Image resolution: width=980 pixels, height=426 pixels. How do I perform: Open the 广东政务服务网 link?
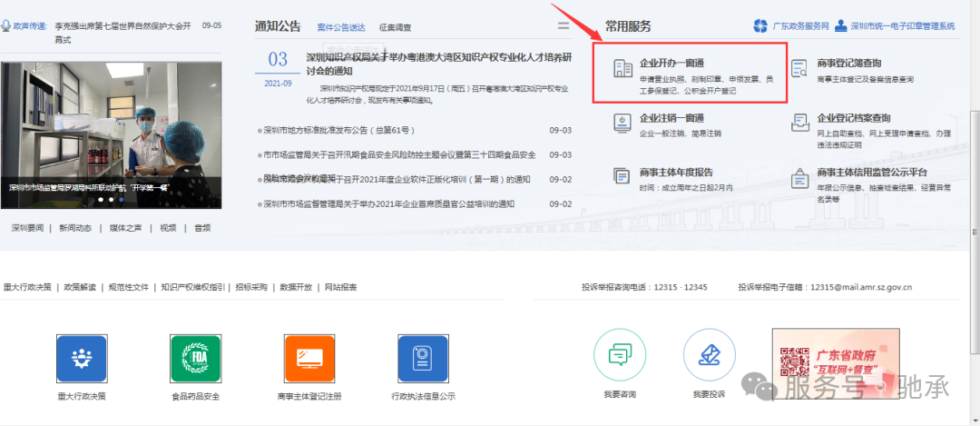tap(791, 26)
